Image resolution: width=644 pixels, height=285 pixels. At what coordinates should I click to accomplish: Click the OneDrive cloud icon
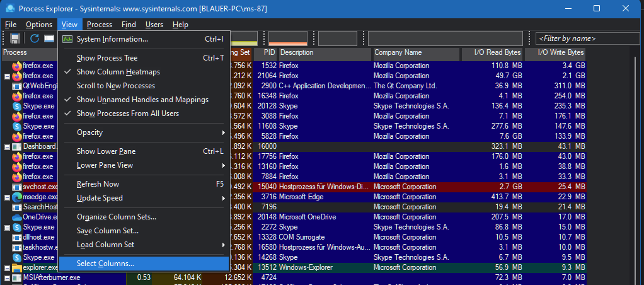point(17,217)
